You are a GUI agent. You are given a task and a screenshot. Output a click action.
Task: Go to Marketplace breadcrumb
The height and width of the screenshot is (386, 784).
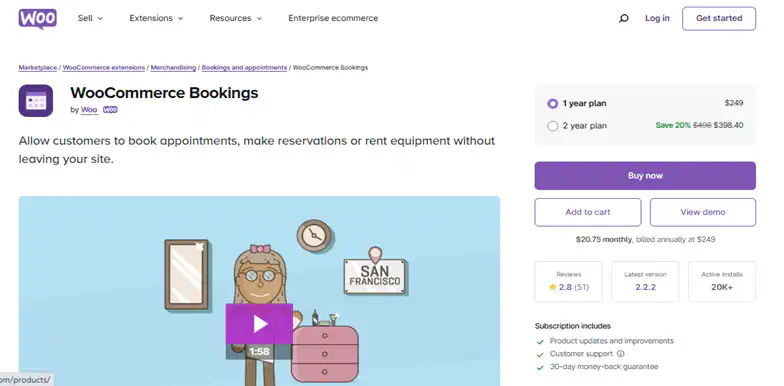(38, 68)
